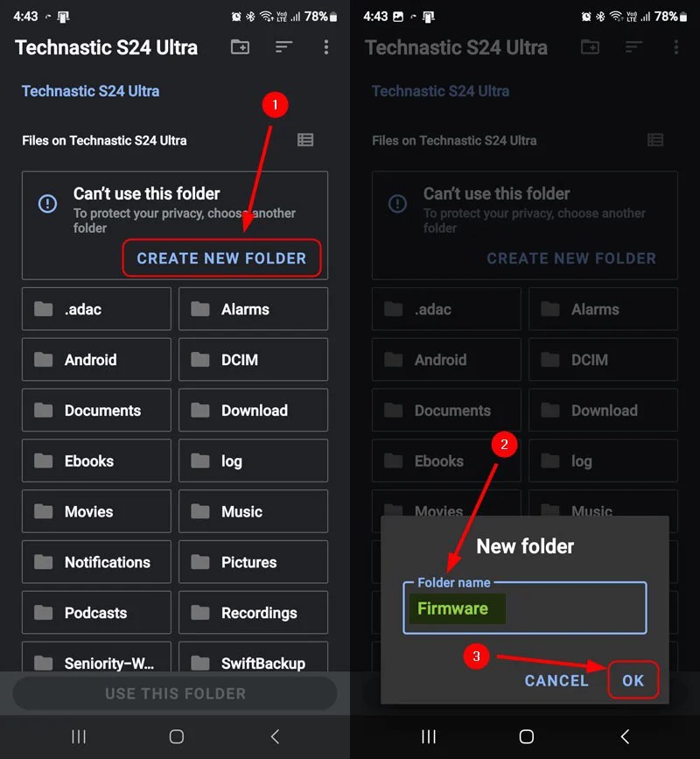This screenshot has width=700, height=759.
Task: Open the Documents folder entry
Action: coord(96,411)
